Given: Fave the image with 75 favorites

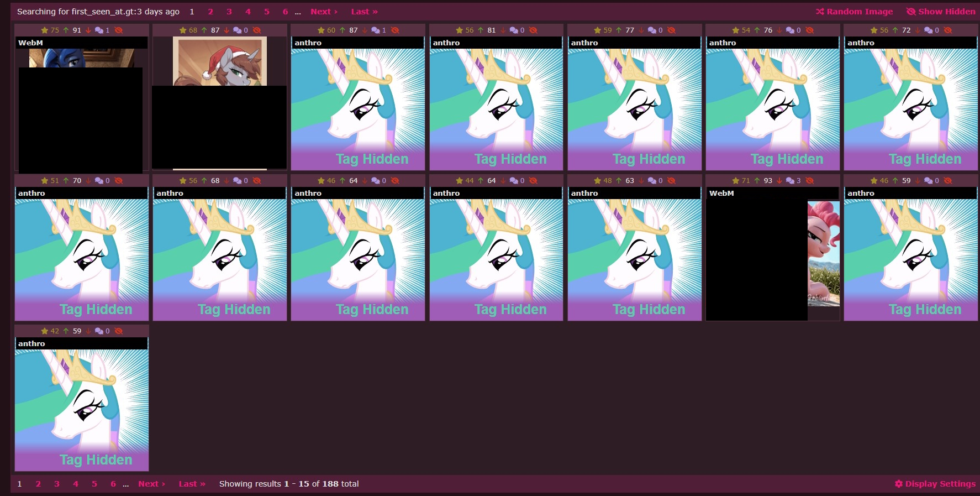Looking at the screenshot, I should point(45,30).
